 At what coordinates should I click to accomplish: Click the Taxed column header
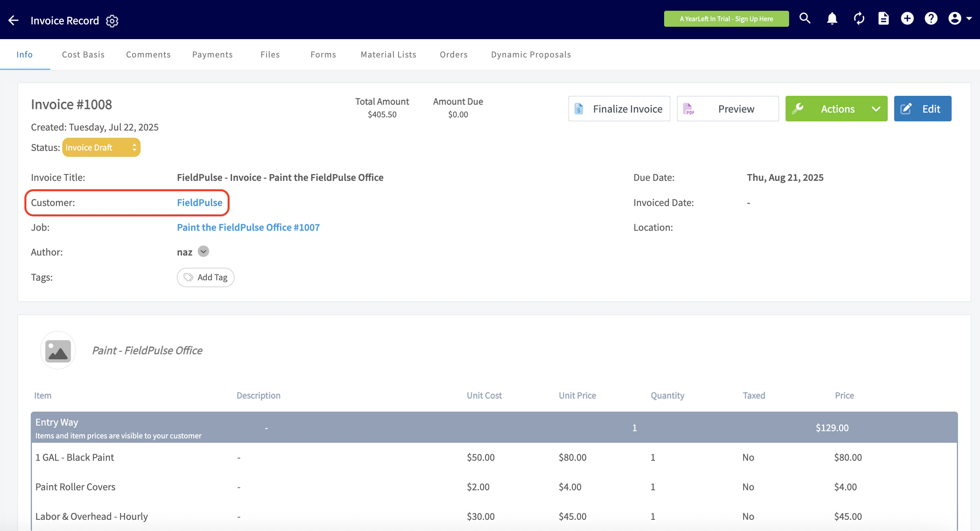pos(754,395)
